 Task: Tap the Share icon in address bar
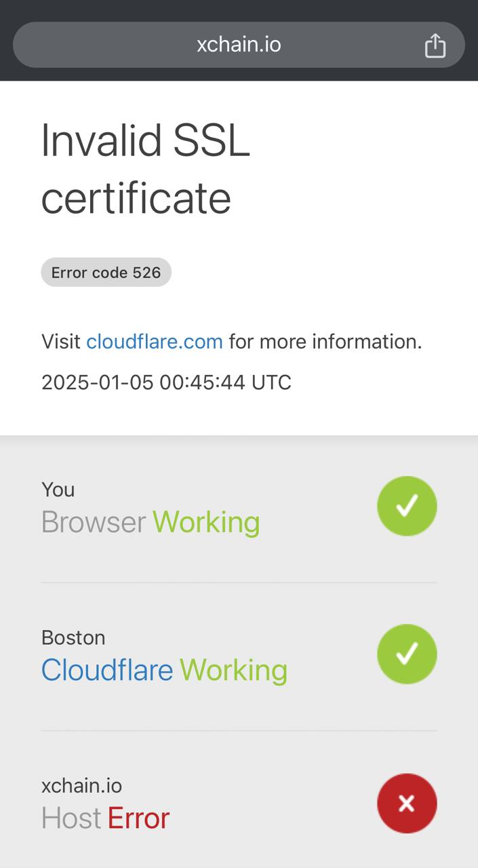coord(435,45)
